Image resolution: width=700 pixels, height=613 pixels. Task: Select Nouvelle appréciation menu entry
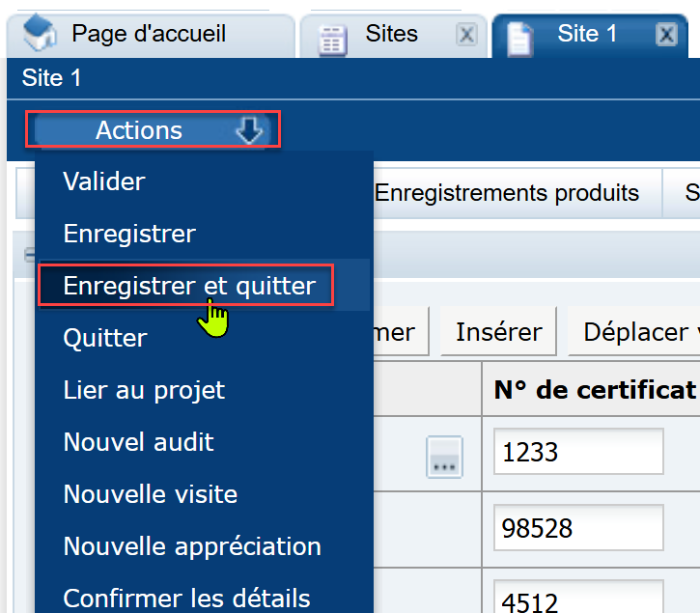point(192,546)
